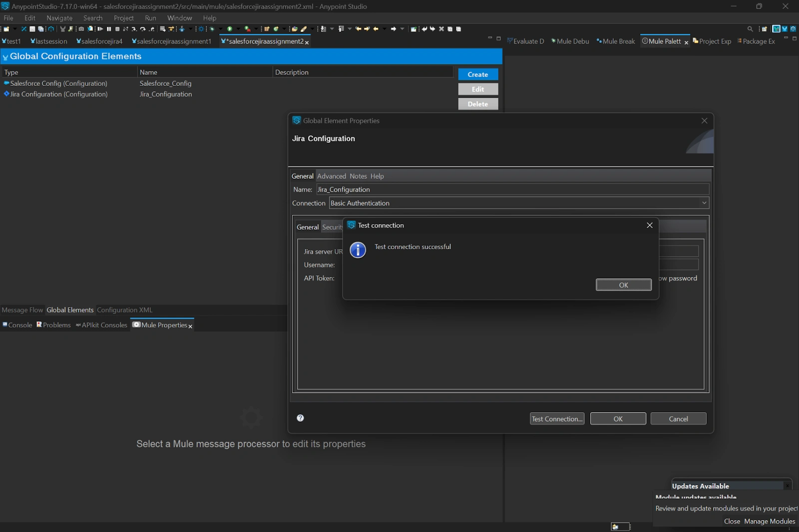Click the green Run button in the toolbar
The height and width of the screenshot is (532, 799).
click(230, 29)
